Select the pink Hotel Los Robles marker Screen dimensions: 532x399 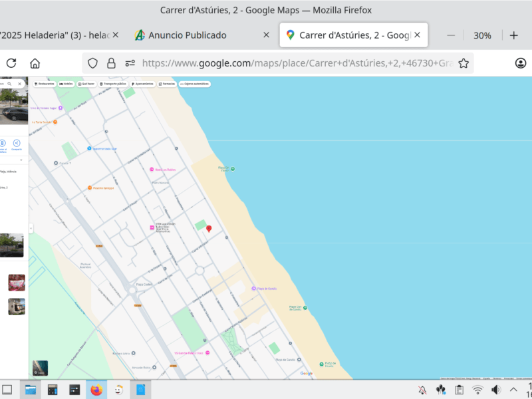point(152,170)
